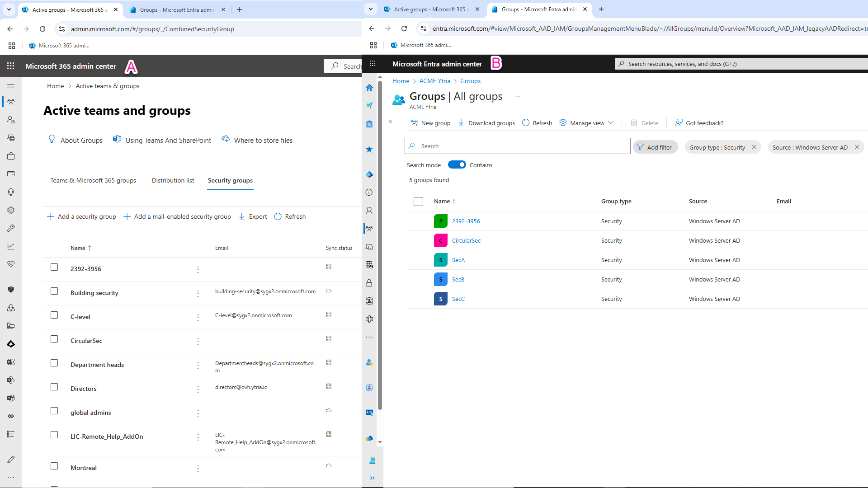Remove Group type : Security filter
The height and width of the screenshot is (488, 868).
(754, 147)
